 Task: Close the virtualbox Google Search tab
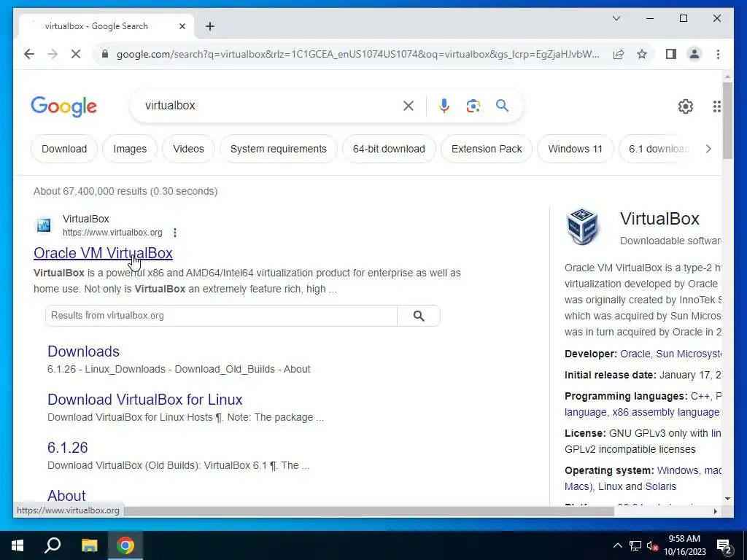pos(182,26)
